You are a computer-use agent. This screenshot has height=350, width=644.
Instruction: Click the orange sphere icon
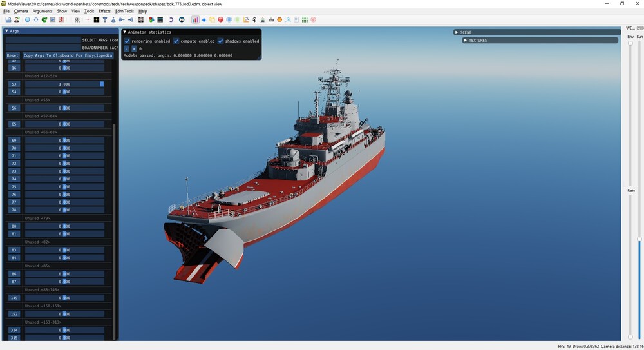pos(279,19)
